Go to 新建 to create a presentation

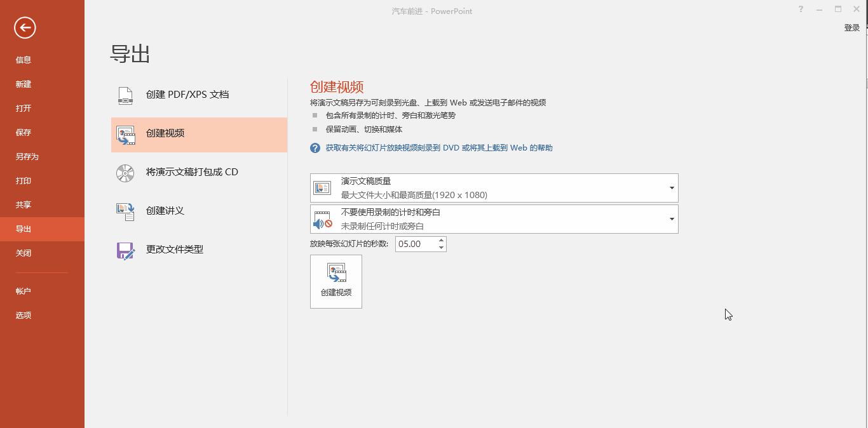(x=23, y=84)
